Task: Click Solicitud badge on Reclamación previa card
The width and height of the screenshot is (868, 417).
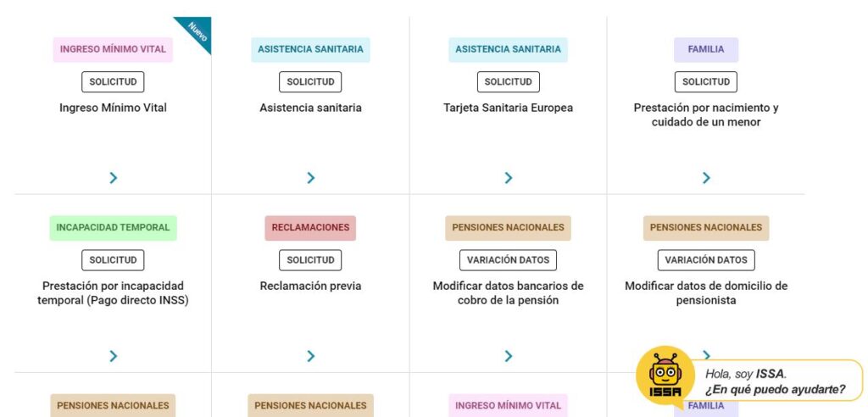Action: [x=310, y=260]
